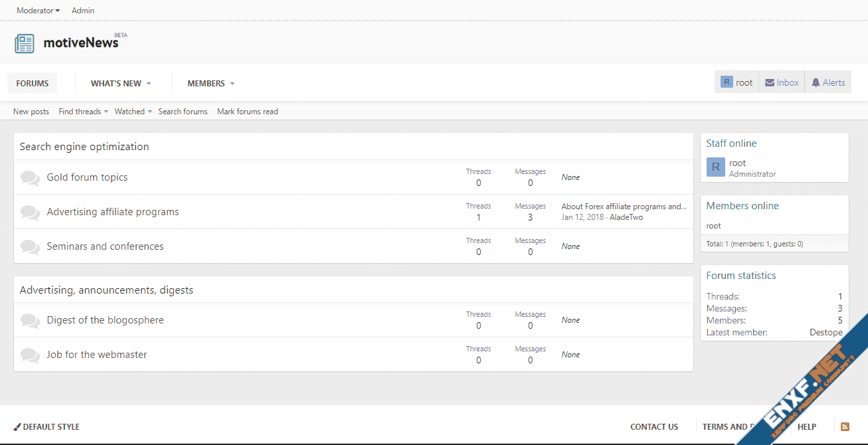The height and width of the screenshot is (445, 868).
Task: Click the Gold forum topics chat bubble icon
Action: point(30,177)
